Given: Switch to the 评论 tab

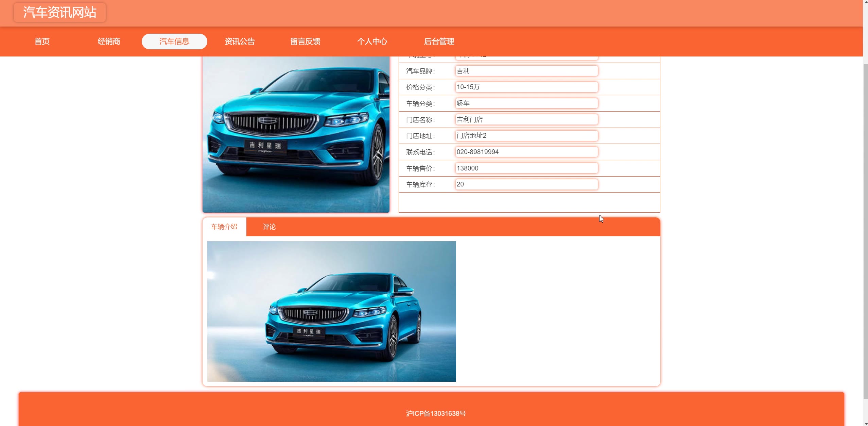Looking at the screenshot, I should tap(269, 227).
